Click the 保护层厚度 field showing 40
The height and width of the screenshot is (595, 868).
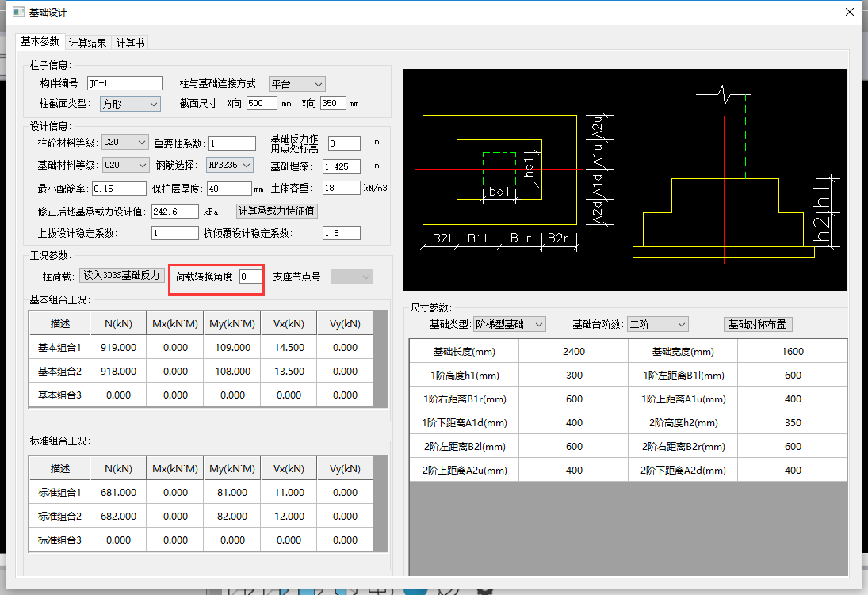(x=229, y=189)
